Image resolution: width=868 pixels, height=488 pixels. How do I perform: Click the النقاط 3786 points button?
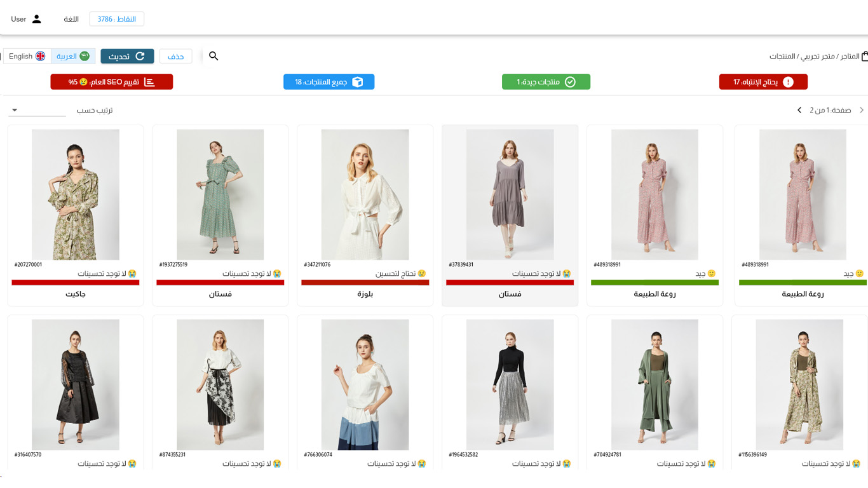(x=117, y=19)
